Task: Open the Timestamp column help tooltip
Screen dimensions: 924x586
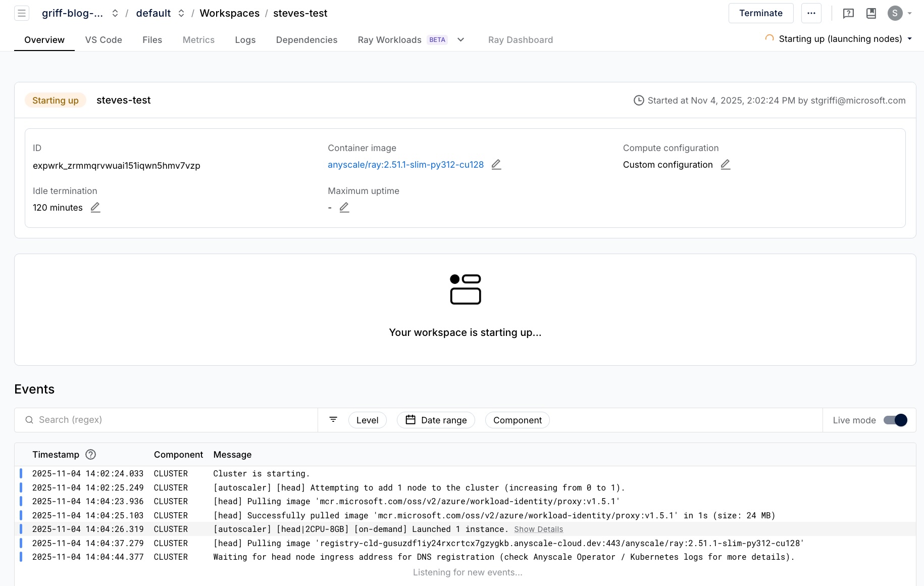Action: (90, 454)
